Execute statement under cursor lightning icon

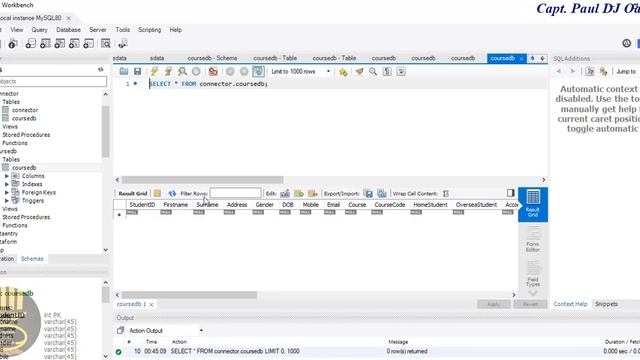click(x=168, y=71)
